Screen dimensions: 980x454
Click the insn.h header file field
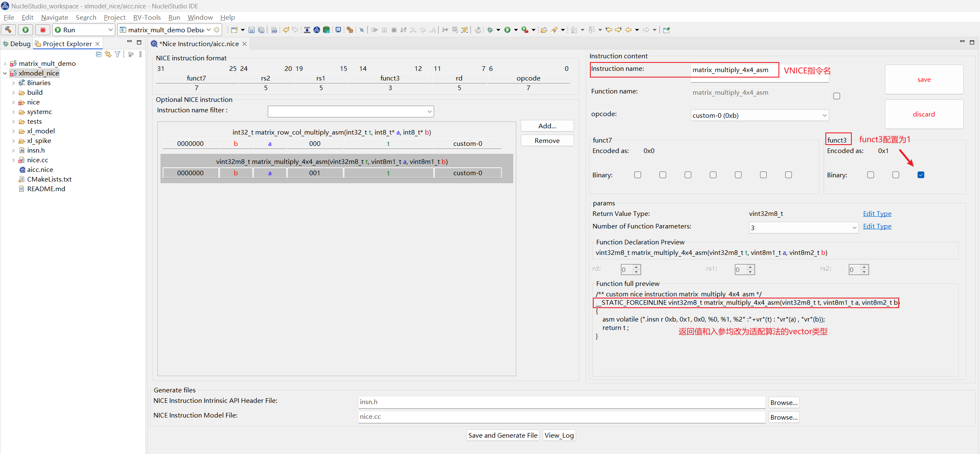pyautogui.click(x=561, y=402)
